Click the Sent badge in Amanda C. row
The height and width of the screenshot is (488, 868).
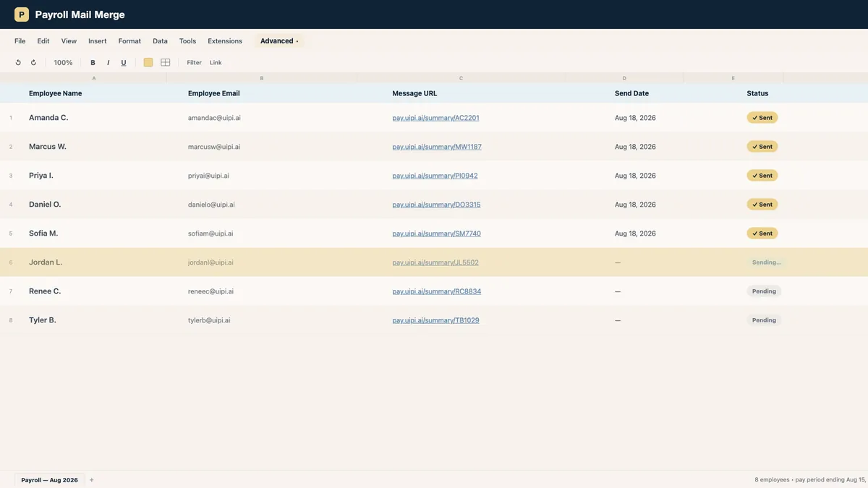762,118
